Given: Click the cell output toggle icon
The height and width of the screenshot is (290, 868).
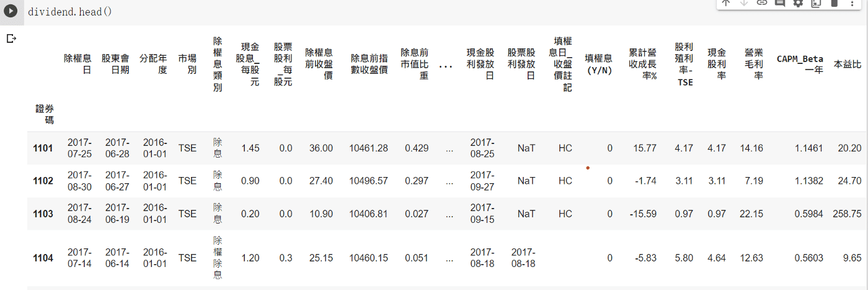Looking at the screenshot, I should [11, 39].
